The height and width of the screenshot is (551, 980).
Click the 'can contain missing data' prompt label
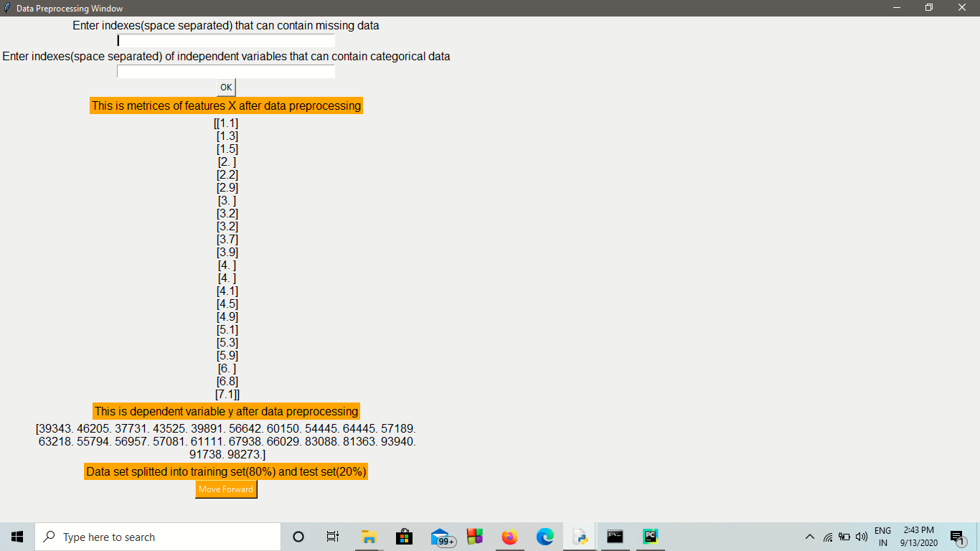[x=226, y=25]
